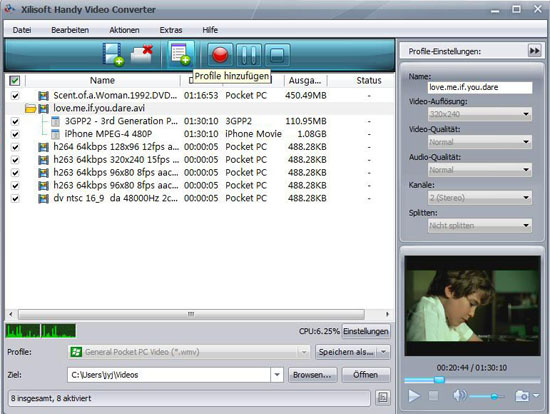Click the snapshot camera icon under preview
The image size is (550, 414).
point(522,396)
